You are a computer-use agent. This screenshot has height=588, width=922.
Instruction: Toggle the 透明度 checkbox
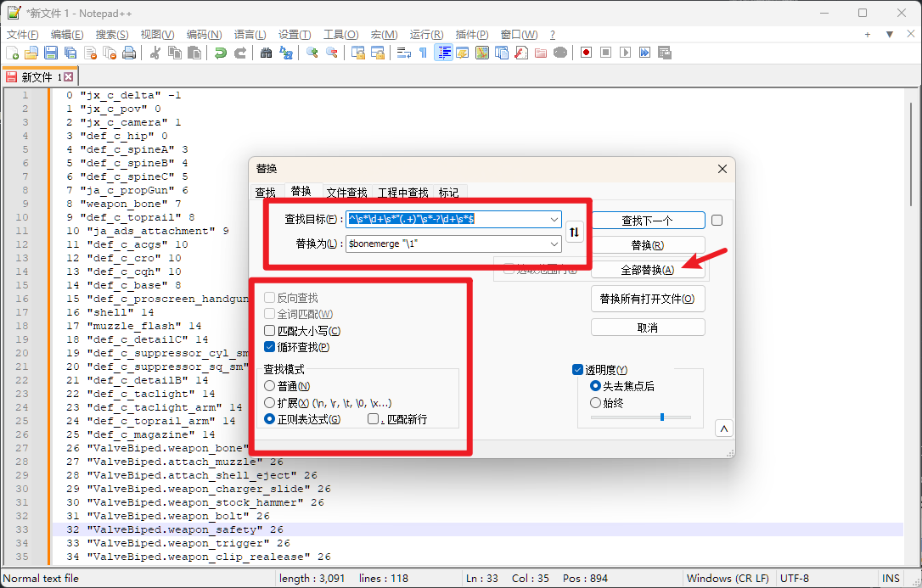pos(577,369)
